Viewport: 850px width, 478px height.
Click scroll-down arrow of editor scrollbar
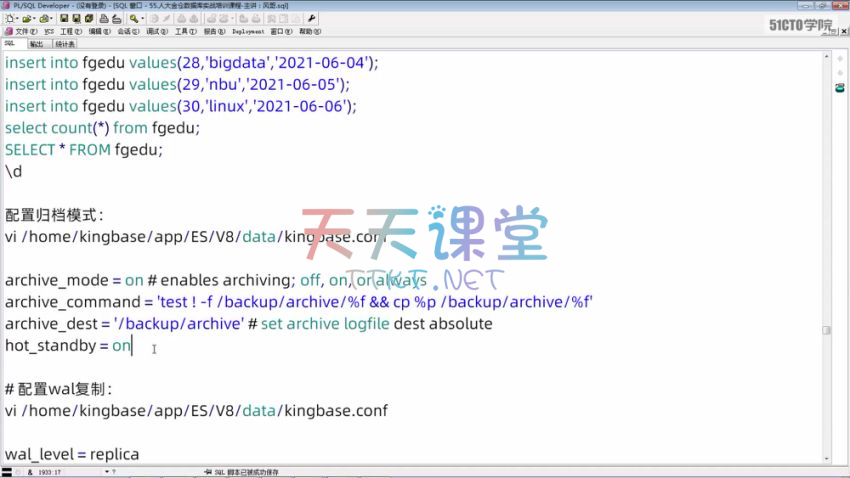826,456
